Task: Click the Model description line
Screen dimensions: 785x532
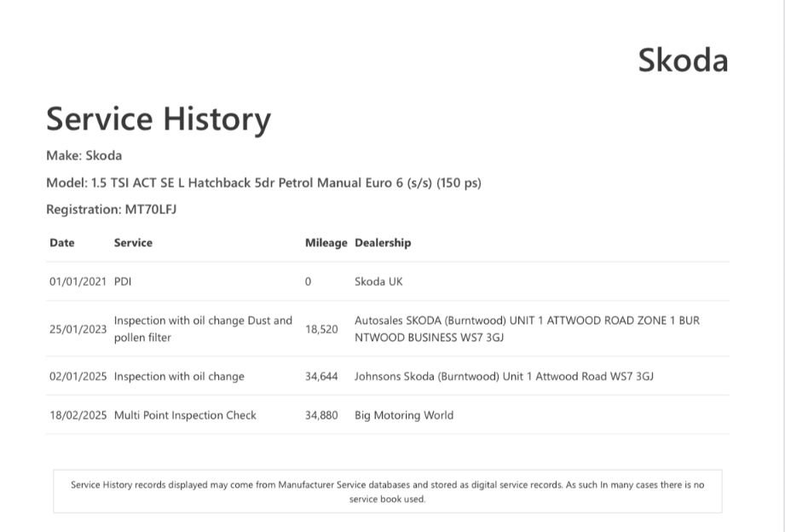Action: 263,182
